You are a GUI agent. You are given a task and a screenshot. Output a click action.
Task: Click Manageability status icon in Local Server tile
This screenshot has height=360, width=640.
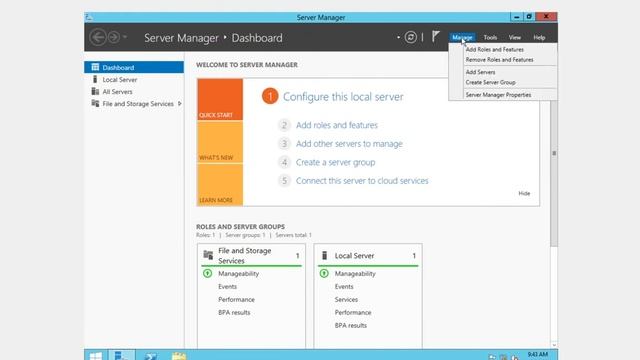(324, 273)
